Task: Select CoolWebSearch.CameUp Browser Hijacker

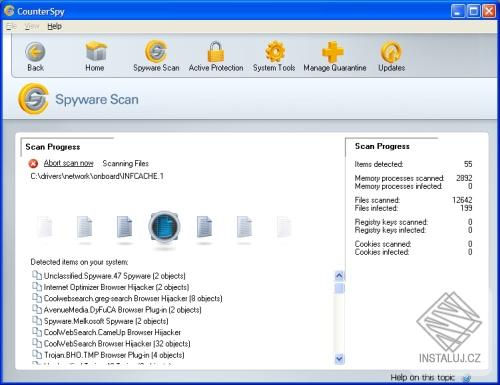Action: pos(112,332)
